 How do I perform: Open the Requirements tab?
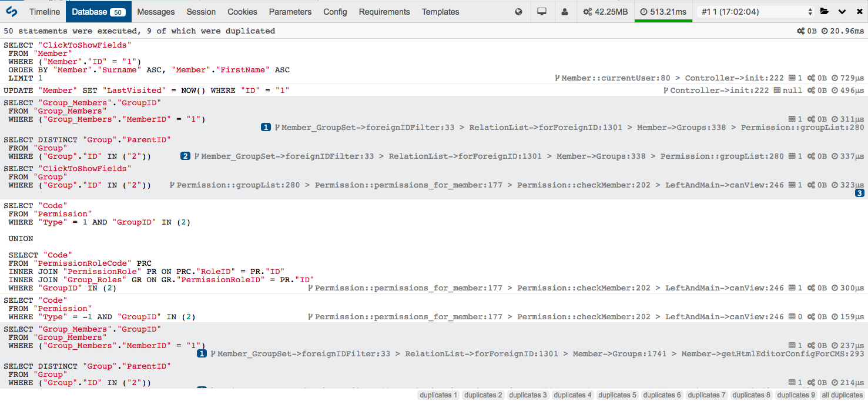(384, 12)
